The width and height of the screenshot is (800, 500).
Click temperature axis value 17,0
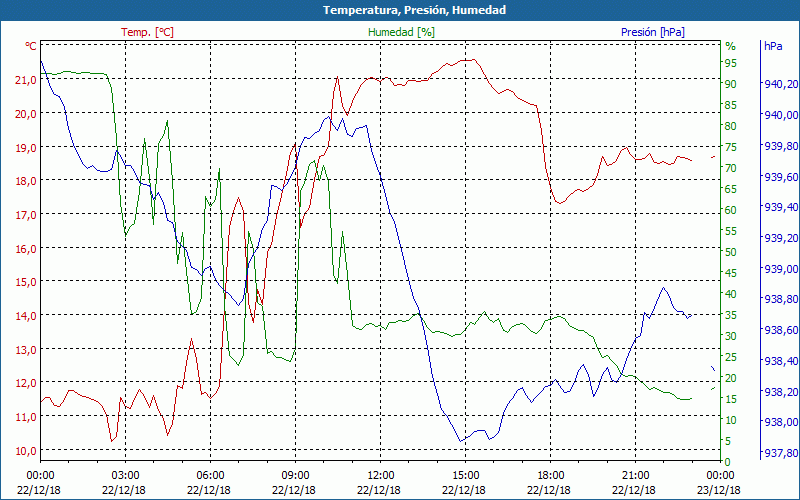pos(26,215)
